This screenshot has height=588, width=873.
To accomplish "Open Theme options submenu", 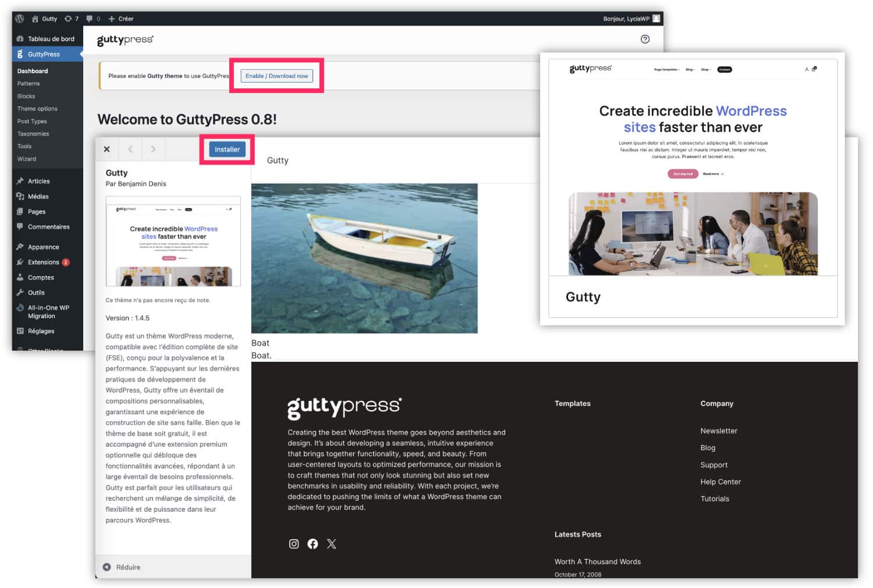I will pyautogui.click(x=37, y=109).
